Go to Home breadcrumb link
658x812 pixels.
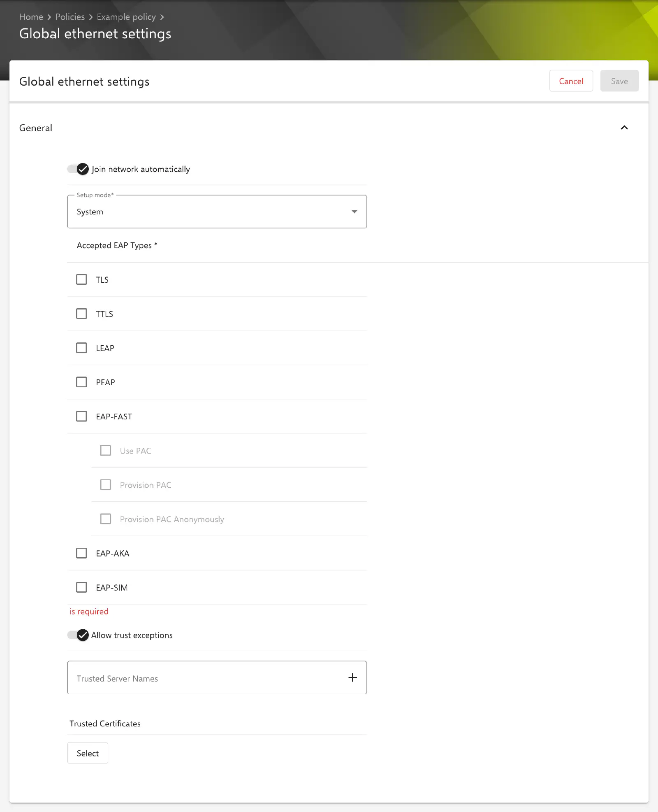(x=31, y=17)
